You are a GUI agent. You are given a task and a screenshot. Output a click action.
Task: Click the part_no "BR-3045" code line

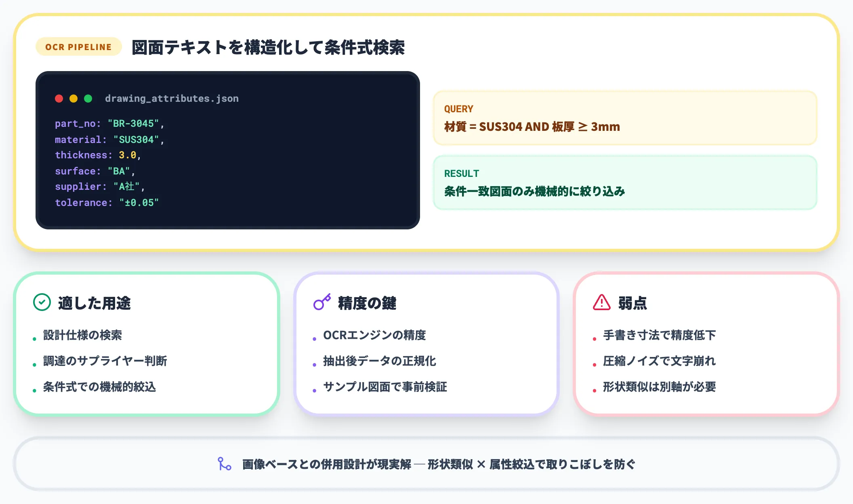tap(109, 124)
